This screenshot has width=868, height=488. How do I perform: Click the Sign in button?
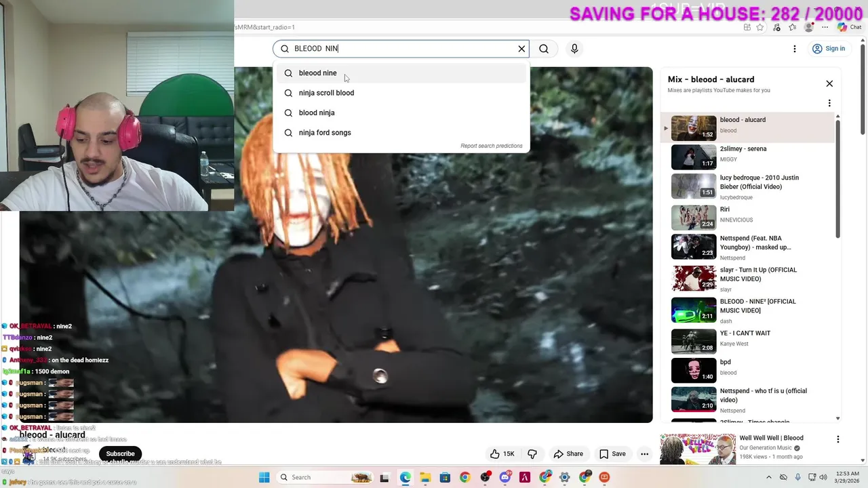[x=829, y=49]
